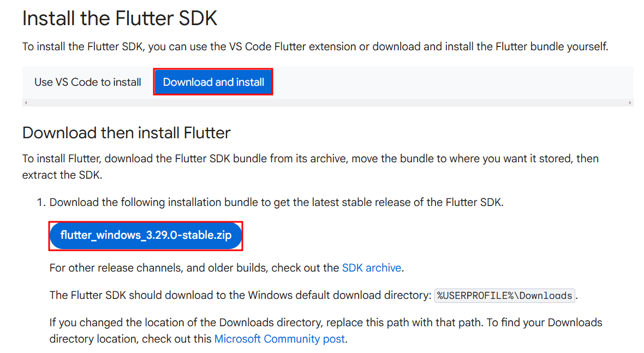
Task: Open the SDK archive link
Action: pos(371,268)
